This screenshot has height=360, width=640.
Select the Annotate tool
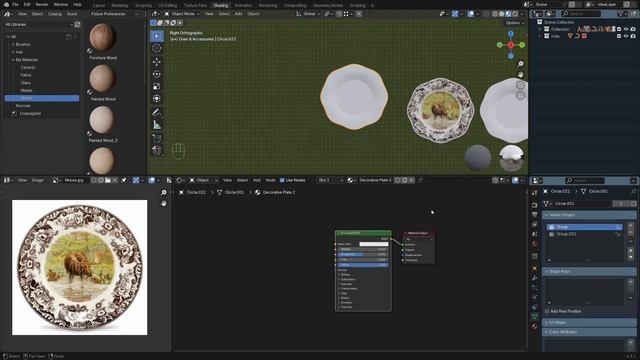(x=157, y=112)
